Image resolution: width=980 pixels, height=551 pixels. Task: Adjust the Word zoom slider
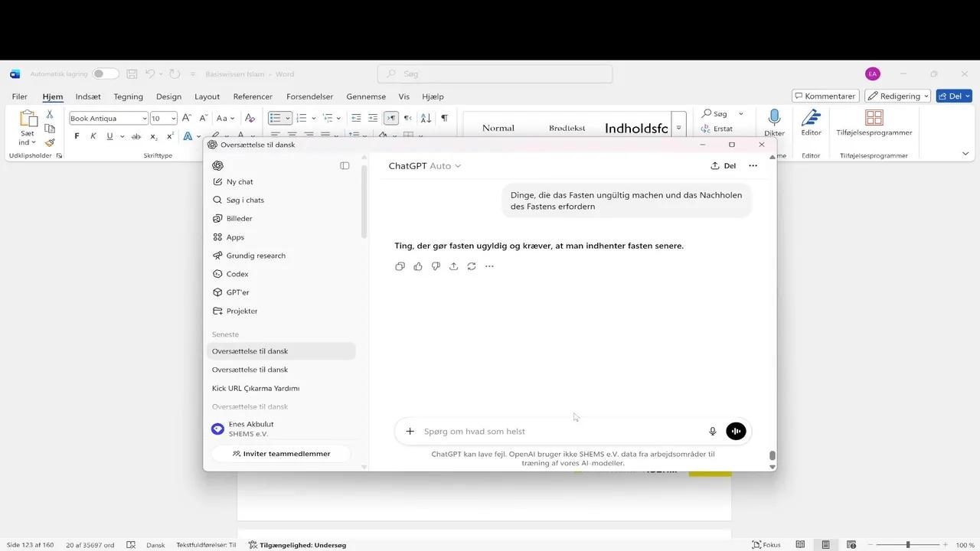coord(908,545)
